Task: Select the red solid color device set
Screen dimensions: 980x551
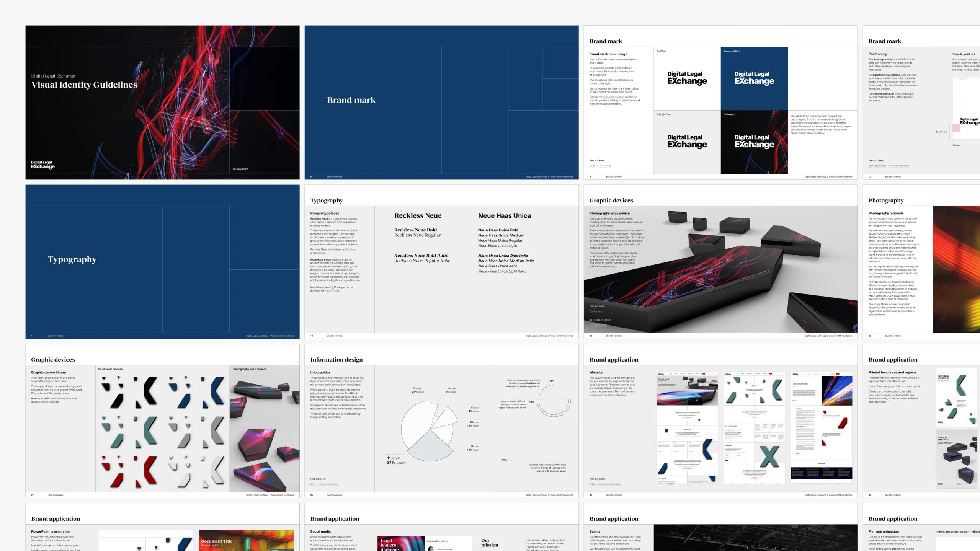Action: click(x=129, y=471)
